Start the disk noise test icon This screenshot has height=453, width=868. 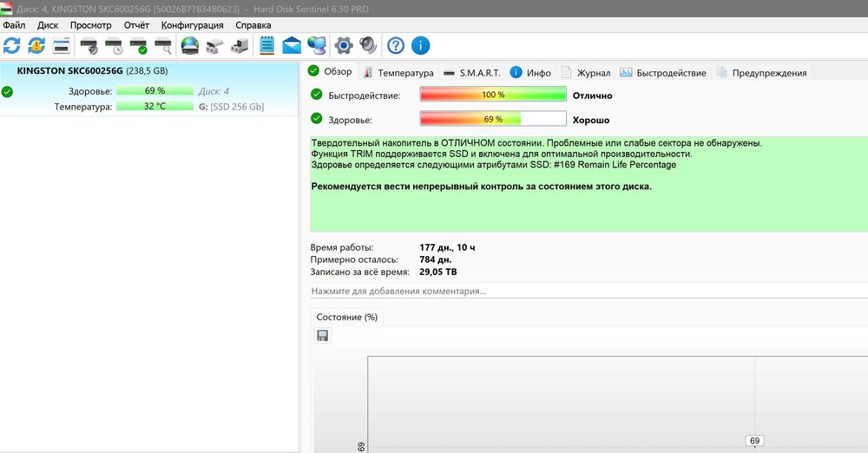(x=89, y=45)
